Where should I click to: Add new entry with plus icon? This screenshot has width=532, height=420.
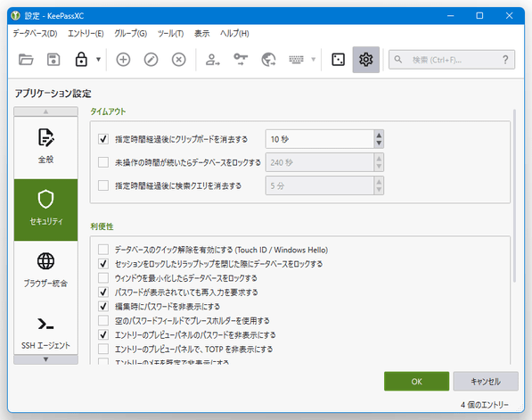point(123,60)
